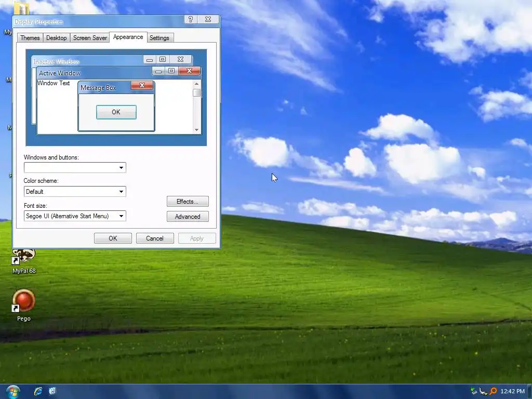The height and width of the screenshot is (399, 532).
Task: Open the Screen Saver tab
Action: [x=90, y=37]
